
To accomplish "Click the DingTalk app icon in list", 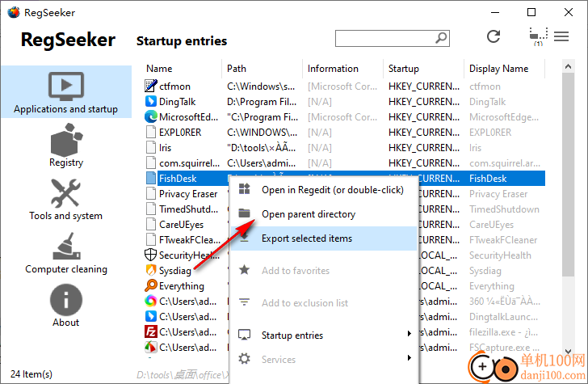I will pyautogui.click(x=151, y=101).
